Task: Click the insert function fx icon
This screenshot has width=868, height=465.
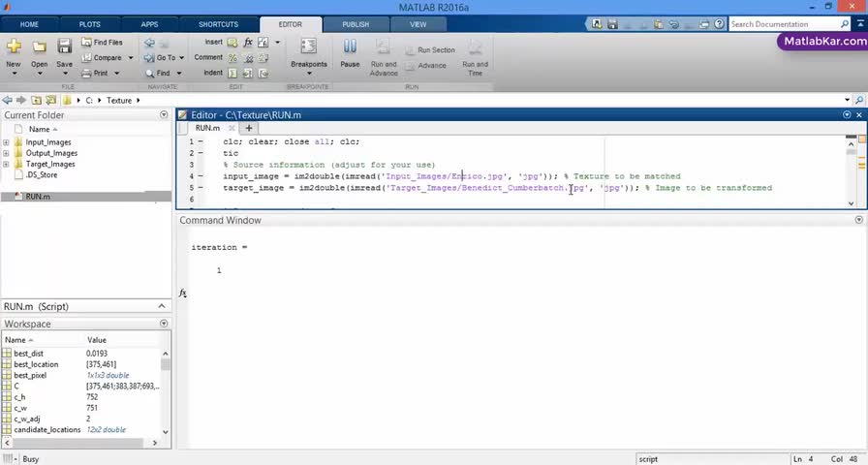Action: pyautogui.click(x=248, y=42)
